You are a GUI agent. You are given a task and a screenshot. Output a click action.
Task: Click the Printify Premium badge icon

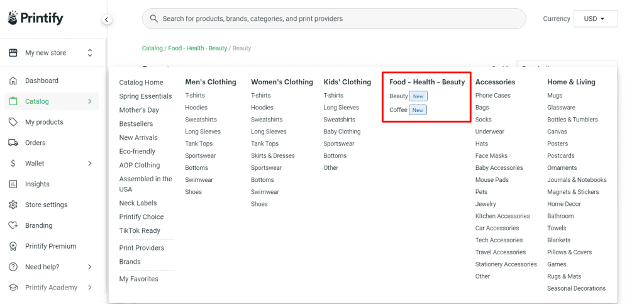click(x=13, y=246)
